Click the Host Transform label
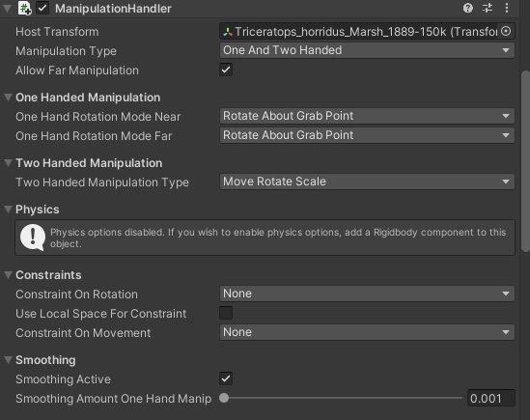Viewport: 530px width, 420px height. (57, 32)
